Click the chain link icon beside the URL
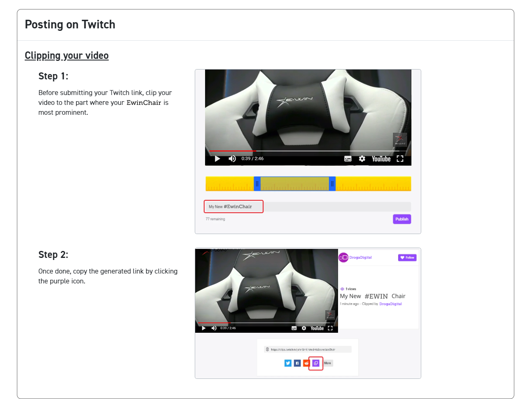Image resolution: width=532 pixels, height=399 pixels. [268, 349]
